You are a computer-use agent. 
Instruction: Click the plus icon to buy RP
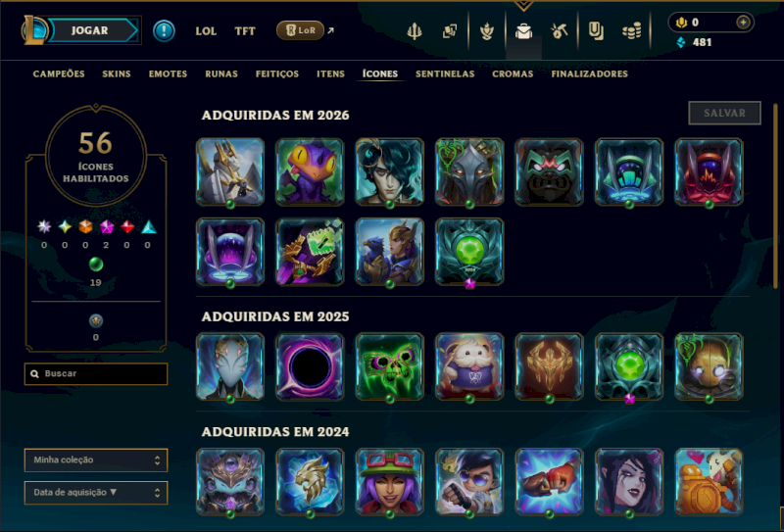tap(743, 23)
